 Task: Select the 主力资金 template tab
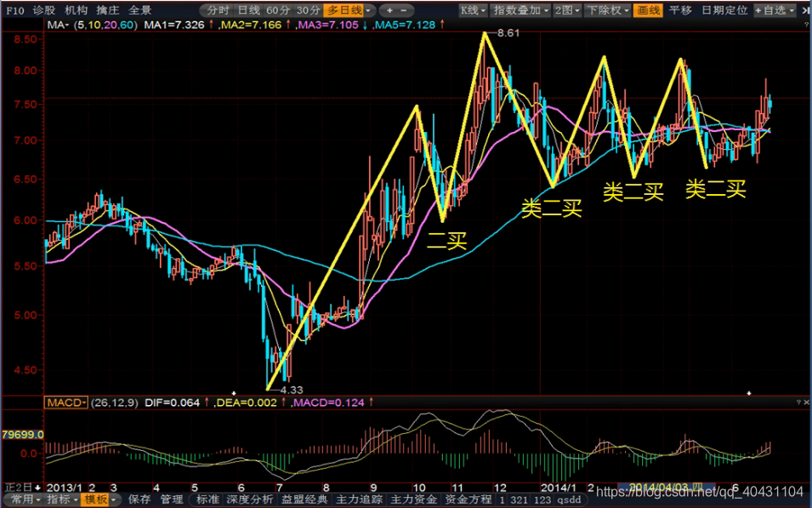(x=414, y=499)
